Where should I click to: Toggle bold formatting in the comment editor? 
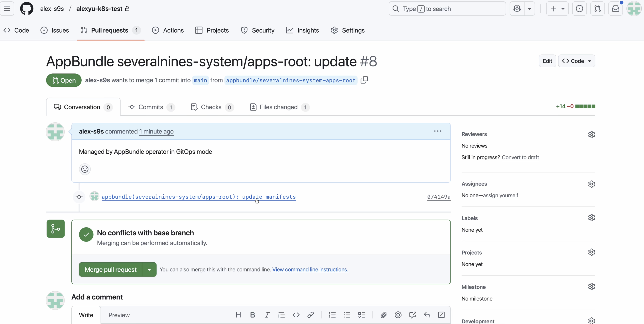(253, 315)
